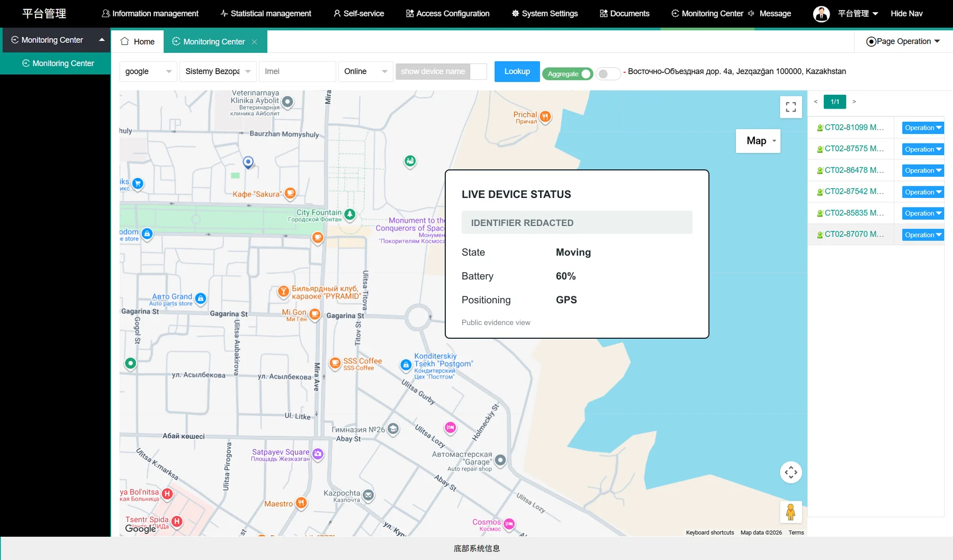The width and height of the screenshot is (953, 560).
Task: Click the Lookup button
Action: (517, 71)
